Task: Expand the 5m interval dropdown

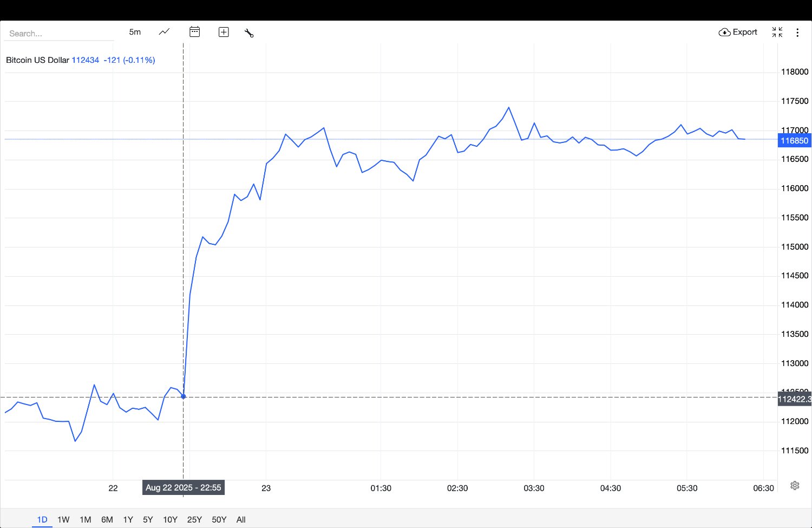Action: tap(135, 32)
